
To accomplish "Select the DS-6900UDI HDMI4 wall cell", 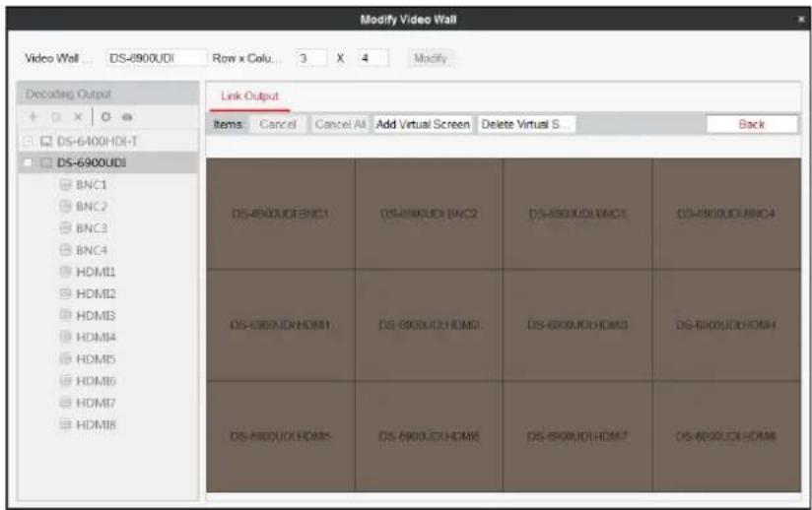I will 726,325.
